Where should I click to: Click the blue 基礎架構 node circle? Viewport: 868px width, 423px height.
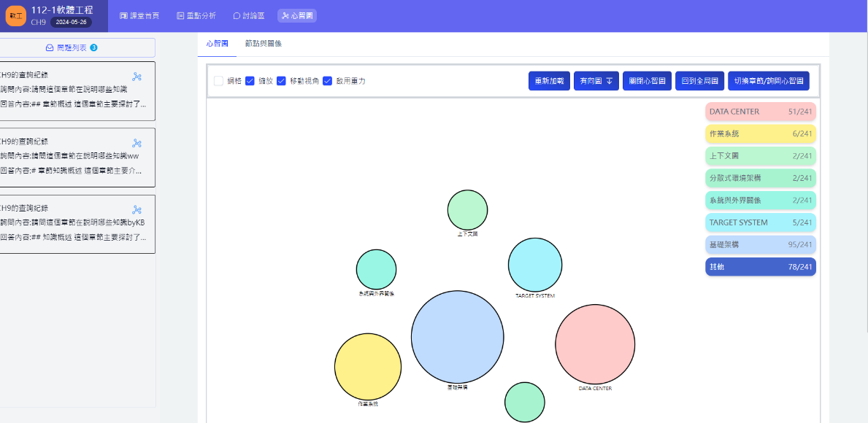pyautogui.click(x=457, y=337)
